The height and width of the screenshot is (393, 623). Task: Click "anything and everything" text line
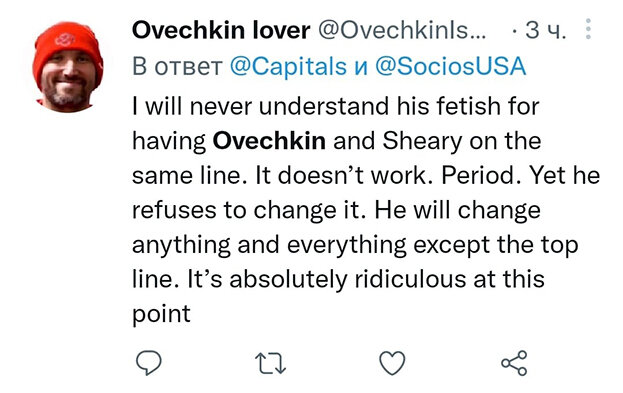[269, 246]
